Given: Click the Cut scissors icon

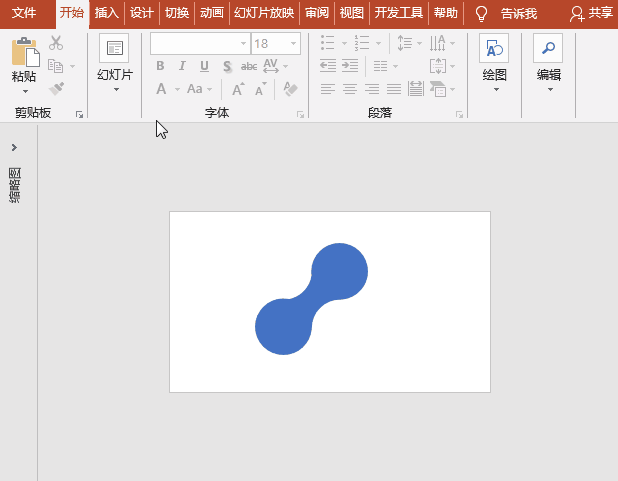Looking at the screenshot, I should click(x=56, y=43).
